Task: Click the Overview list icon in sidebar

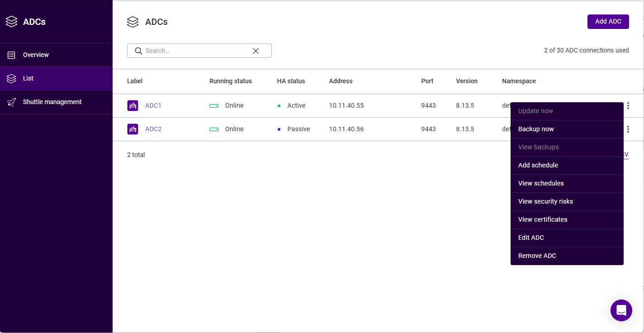Action: (11, 55)
